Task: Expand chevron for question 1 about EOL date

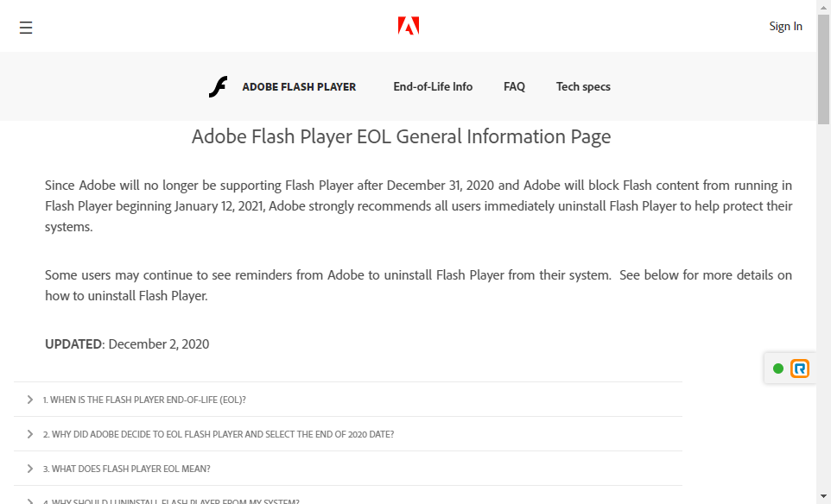Action: click(30, 400)
